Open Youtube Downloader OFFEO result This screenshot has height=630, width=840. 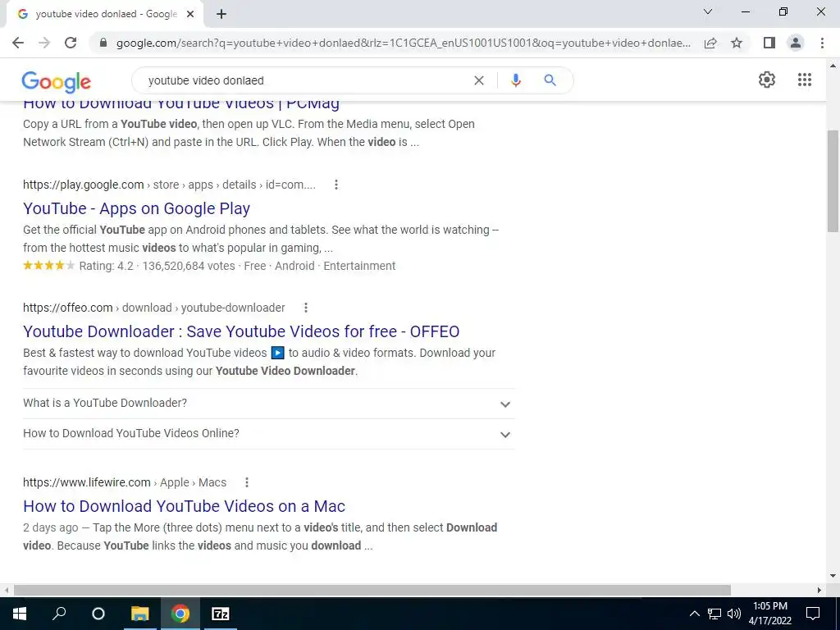241,331
